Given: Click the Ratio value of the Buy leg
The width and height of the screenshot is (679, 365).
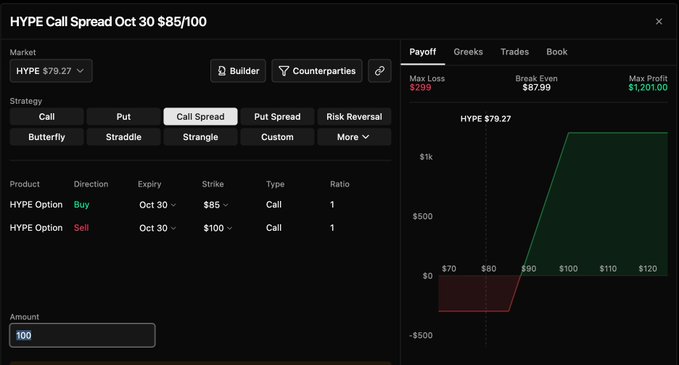Looking at the screenshot, I should click(332, 205).
